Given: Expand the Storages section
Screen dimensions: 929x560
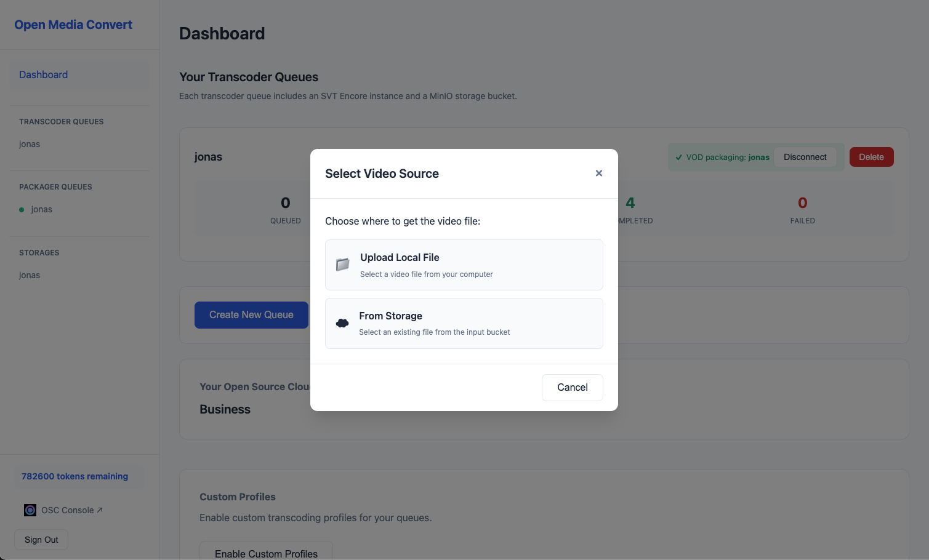Looking at the screenshot, I should (x=39, y=252).
